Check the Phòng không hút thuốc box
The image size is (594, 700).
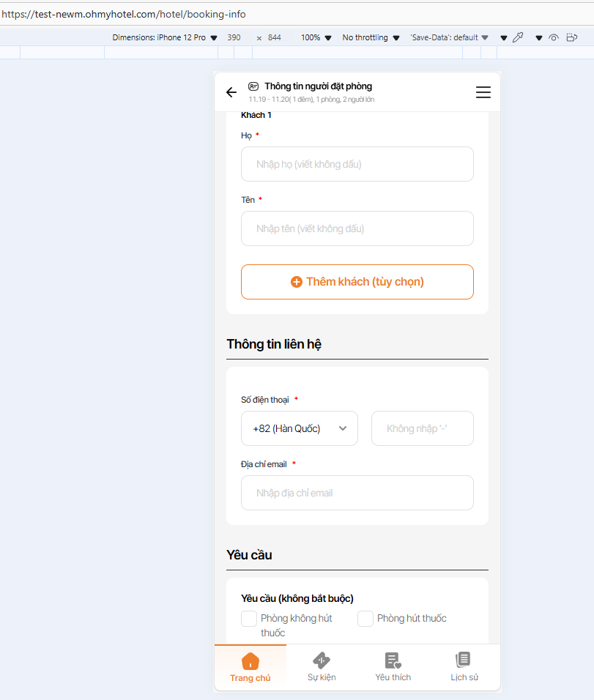point(249,619)
